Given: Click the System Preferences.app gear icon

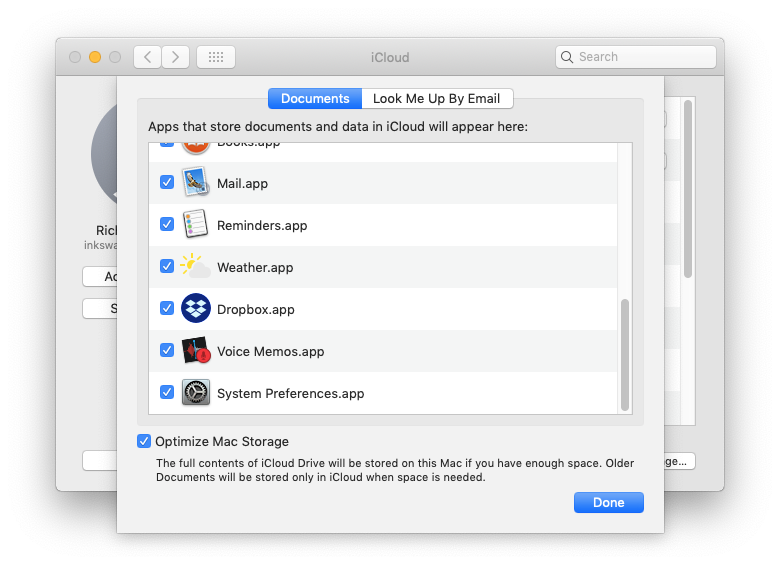Looking at the screenshot, I should pyautogui.click(x=195, y=392).
